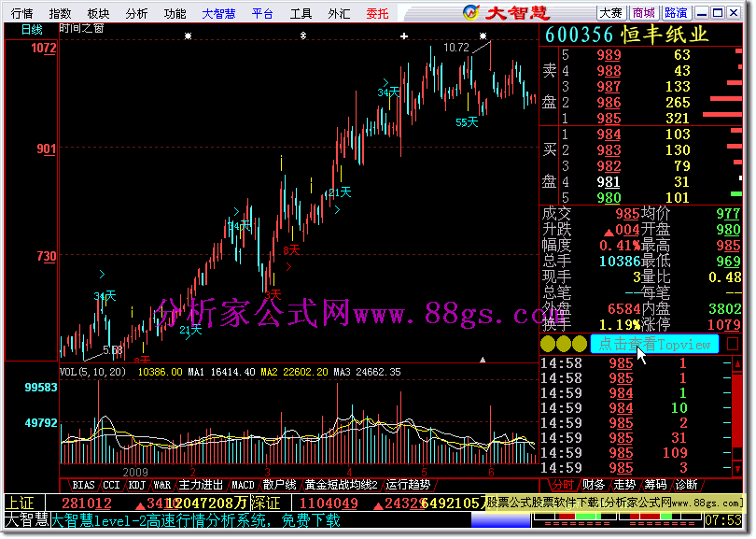This screenshot has width=756, height=539.
Task: Click the 路演 button
Action: tap(677, 12)
